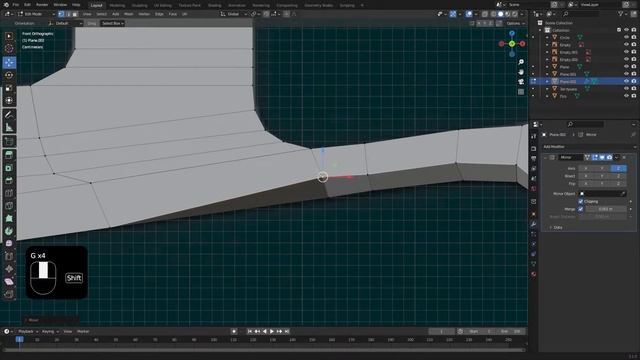Enable edge select mode
Viewport: 640px width, 360px height.
coord(68,14)
